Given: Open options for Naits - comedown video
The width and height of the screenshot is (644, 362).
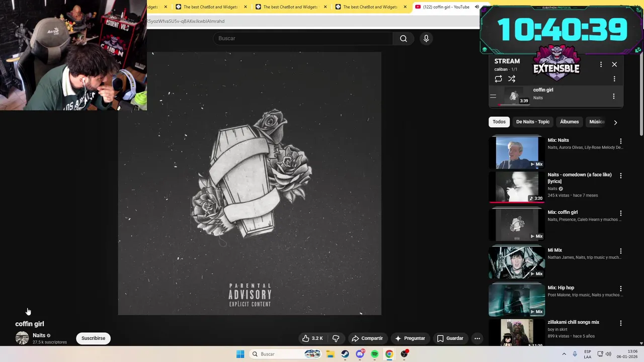Looking at the screenshot, I should pos(620,175).
